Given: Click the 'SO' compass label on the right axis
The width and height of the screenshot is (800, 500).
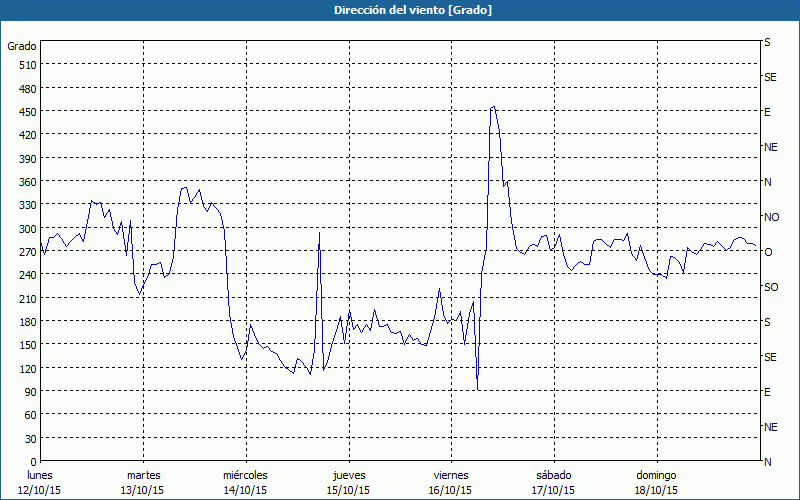Looking at the screenshot, I should tap(771, 287).
